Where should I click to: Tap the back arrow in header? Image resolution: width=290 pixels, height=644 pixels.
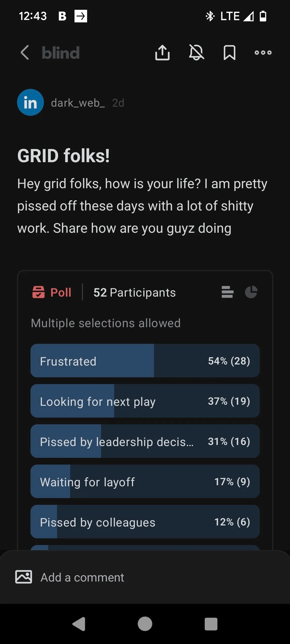click(x=25, y=52)
